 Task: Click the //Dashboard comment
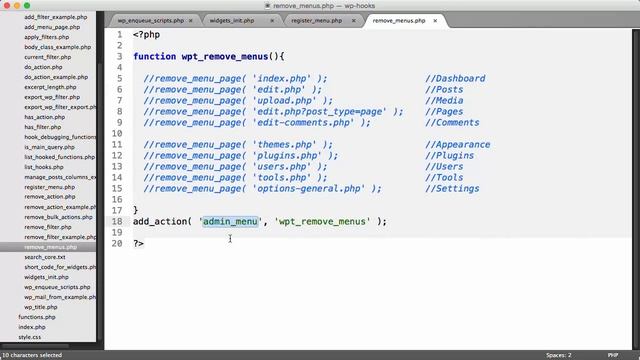tap(455, 78)
